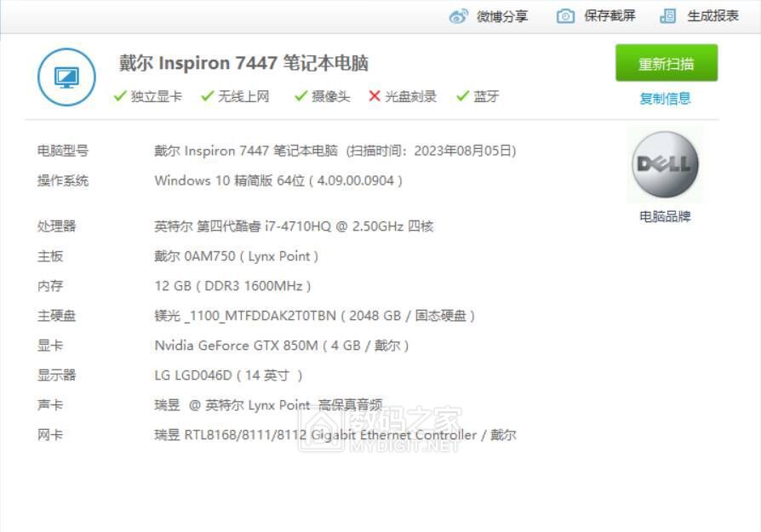Click the 操作系统 row label

tap(63, 181)
